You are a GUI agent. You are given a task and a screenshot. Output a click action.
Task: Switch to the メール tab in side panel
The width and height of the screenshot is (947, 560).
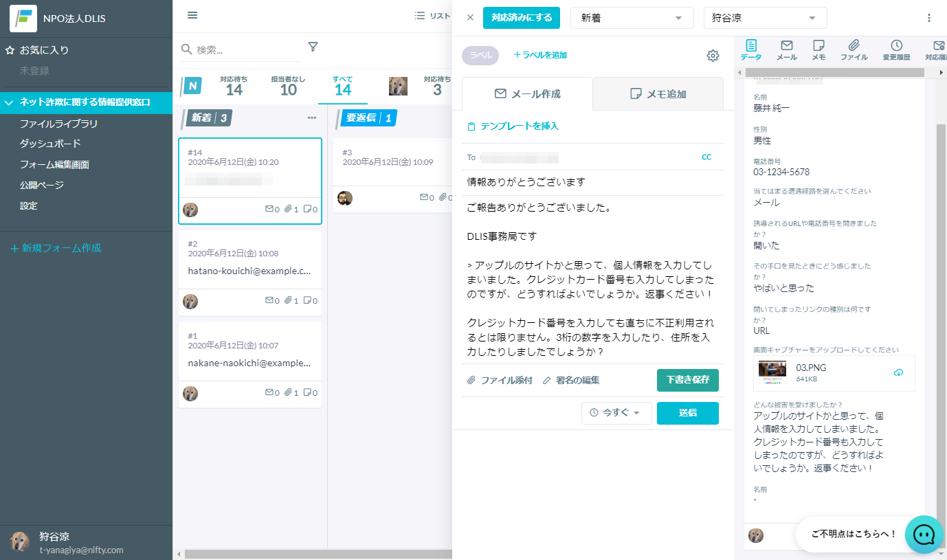pos(787,50)
